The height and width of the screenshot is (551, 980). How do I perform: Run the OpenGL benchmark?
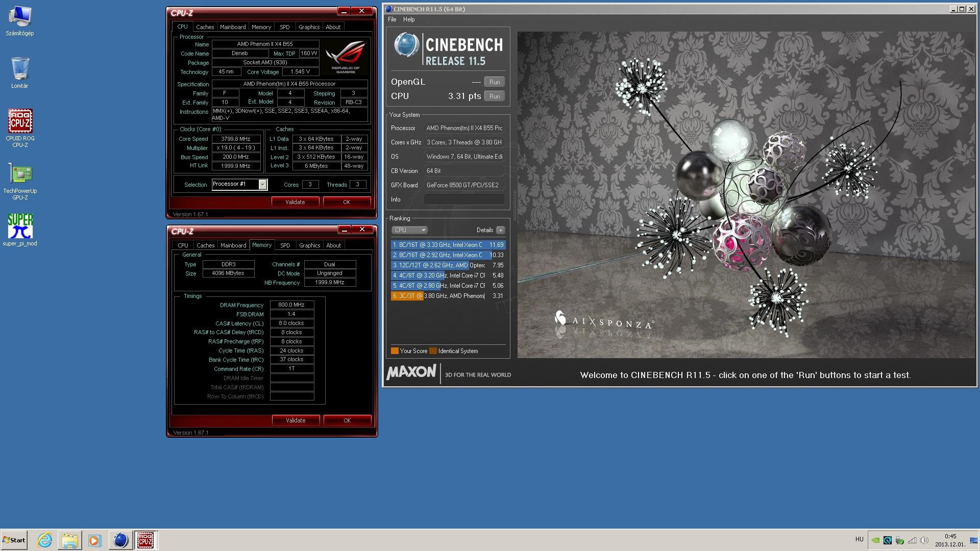click(x=495, y=82)
